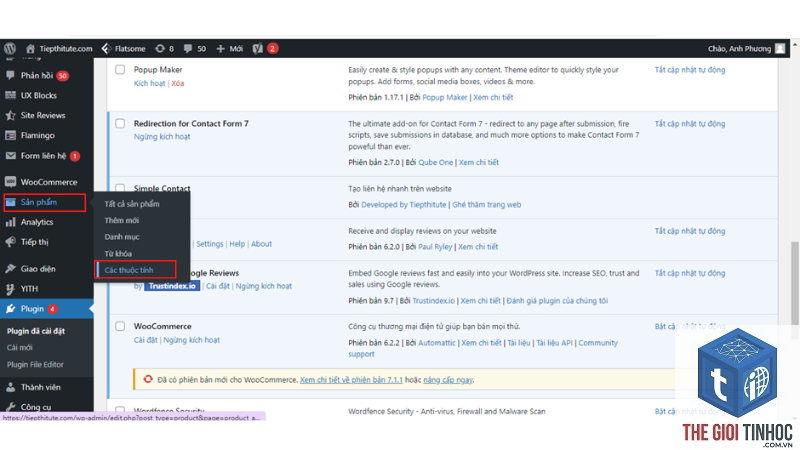Tick the WooCommerce plugin checkbox
This screenshot has height=450, width=800.
[120, 326]
